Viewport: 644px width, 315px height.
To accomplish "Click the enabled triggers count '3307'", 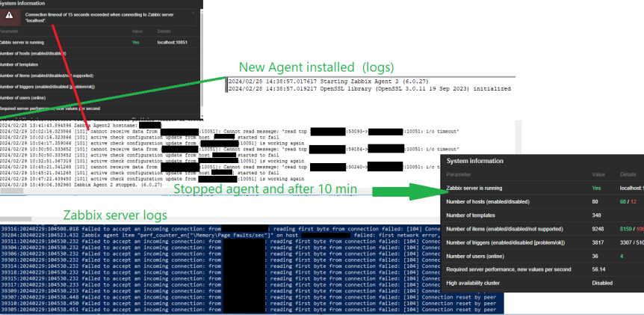I will point(625,242).
